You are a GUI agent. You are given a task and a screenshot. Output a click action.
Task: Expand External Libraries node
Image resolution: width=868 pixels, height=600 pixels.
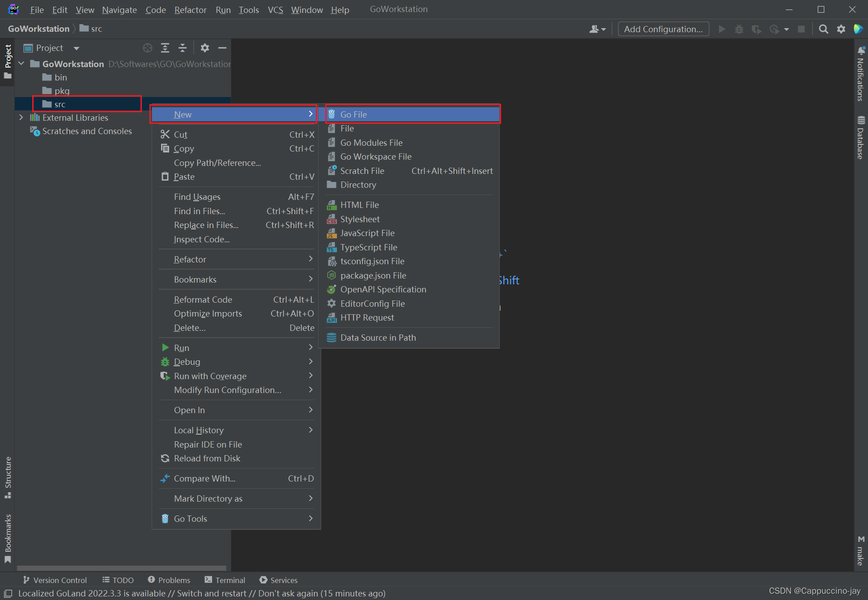(x=21, y=118)
